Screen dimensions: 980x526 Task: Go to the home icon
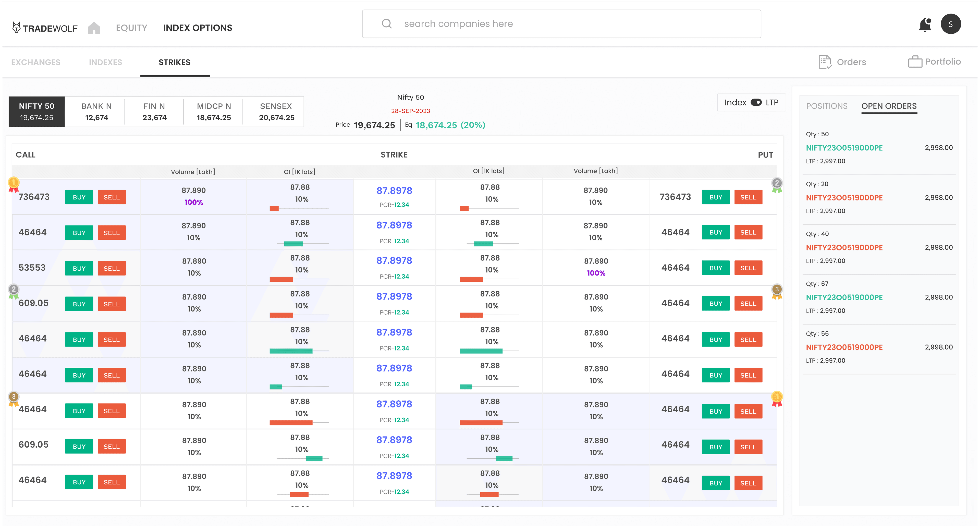(x=94, y=28)
